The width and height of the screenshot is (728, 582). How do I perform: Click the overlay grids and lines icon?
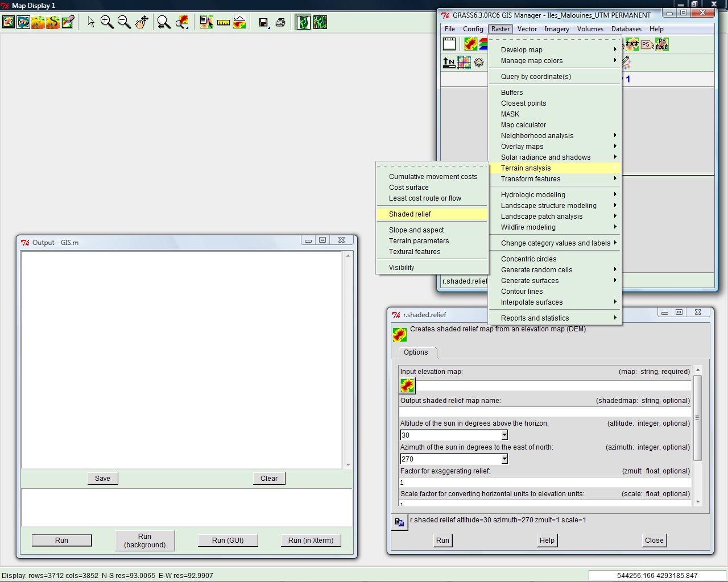coord(464,62)
